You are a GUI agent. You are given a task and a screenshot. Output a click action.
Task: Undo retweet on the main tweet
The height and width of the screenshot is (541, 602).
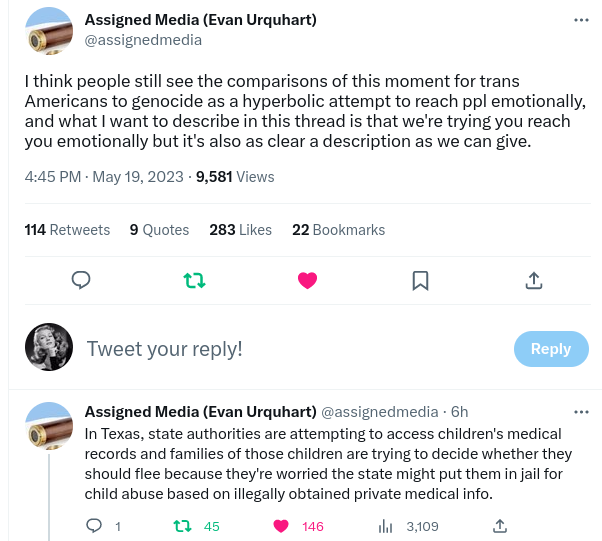[x=195, y=281]
